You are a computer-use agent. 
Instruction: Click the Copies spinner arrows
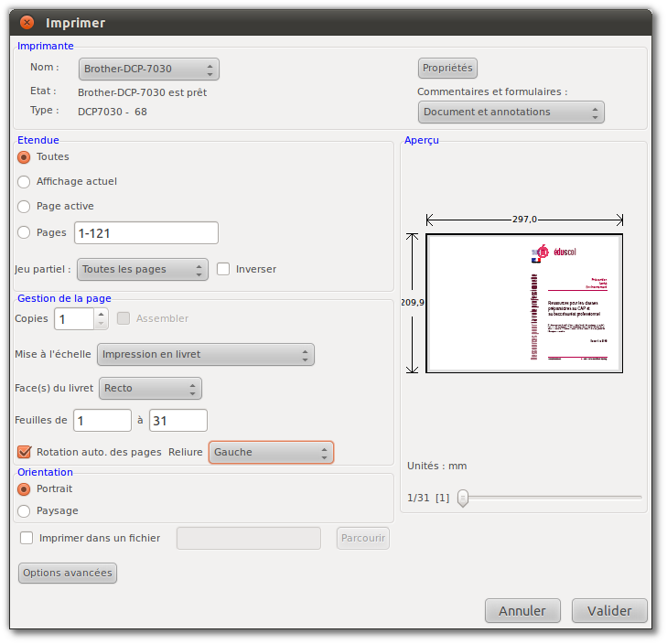(x=102, y=318)
